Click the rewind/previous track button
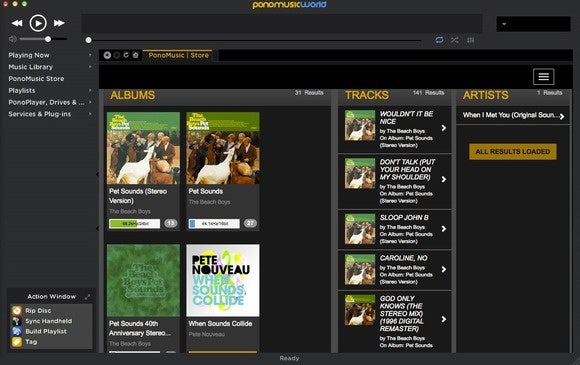The image size is (580, 365). pos(17,23)
